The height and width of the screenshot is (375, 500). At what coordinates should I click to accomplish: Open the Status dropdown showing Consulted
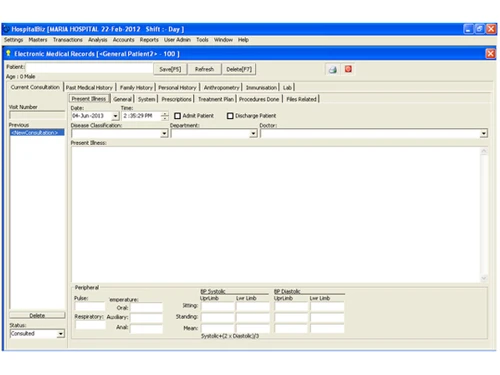pos(60,334)
